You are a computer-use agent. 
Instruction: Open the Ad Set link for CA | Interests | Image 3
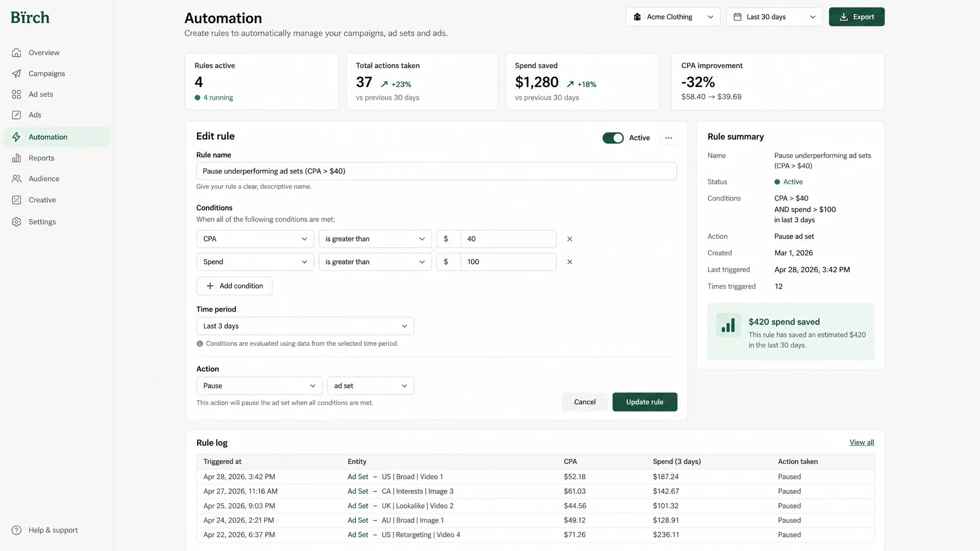(358, 491)
